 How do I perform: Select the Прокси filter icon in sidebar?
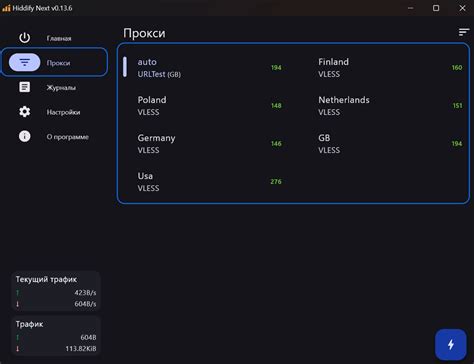point(24,62)
